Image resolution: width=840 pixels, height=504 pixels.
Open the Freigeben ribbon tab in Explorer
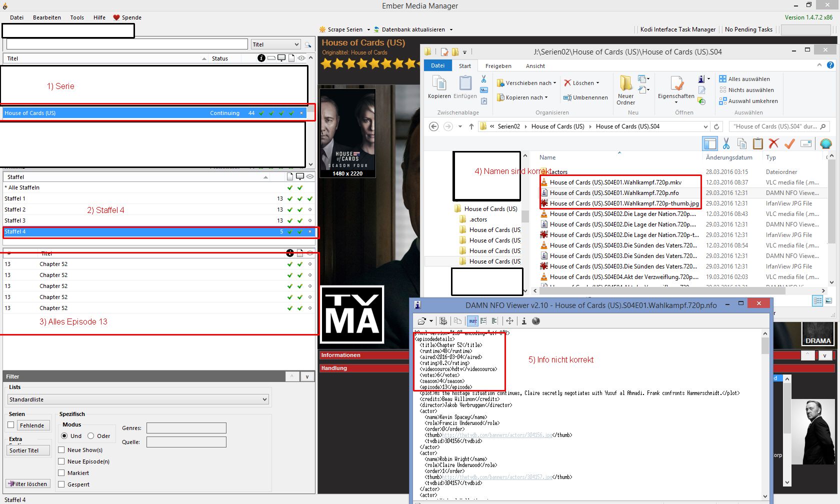[x=498, y=66]
